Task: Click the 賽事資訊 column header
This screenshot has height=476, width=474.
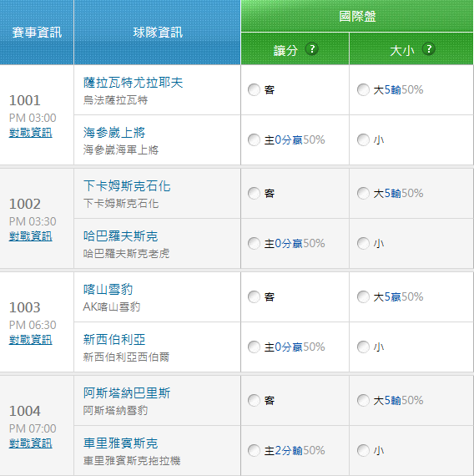Action: 37,33
